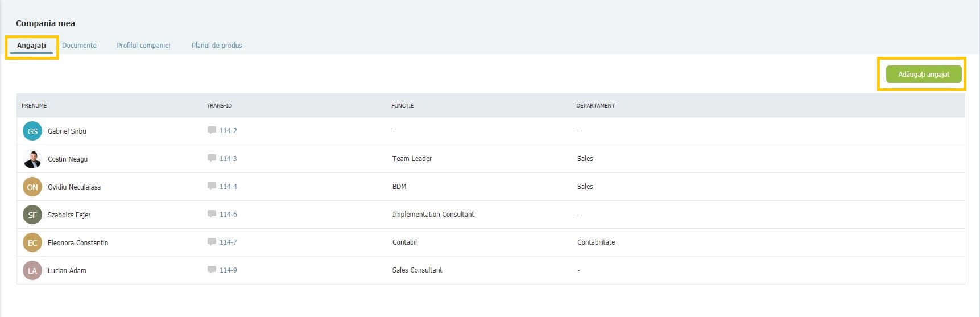Open message icon for Lucian Adam

point(212,270)
